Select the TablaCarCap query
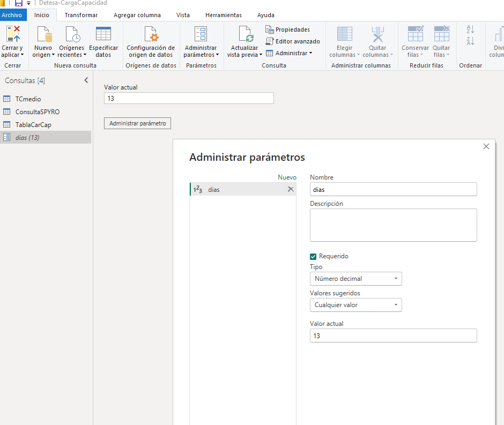The height and width of the screenshot is (425, 504). pos(46,125)
